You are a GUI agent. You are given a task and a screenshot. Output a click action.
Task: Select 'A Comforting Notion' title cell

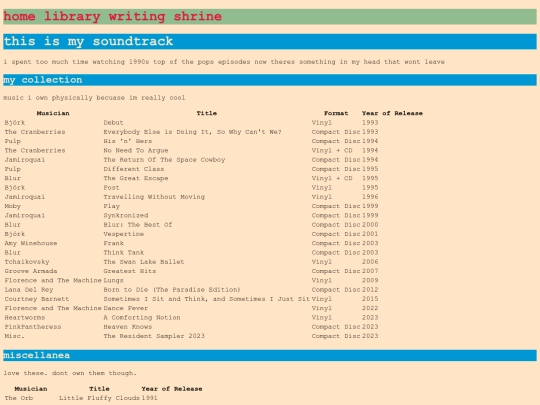(142, 318)
